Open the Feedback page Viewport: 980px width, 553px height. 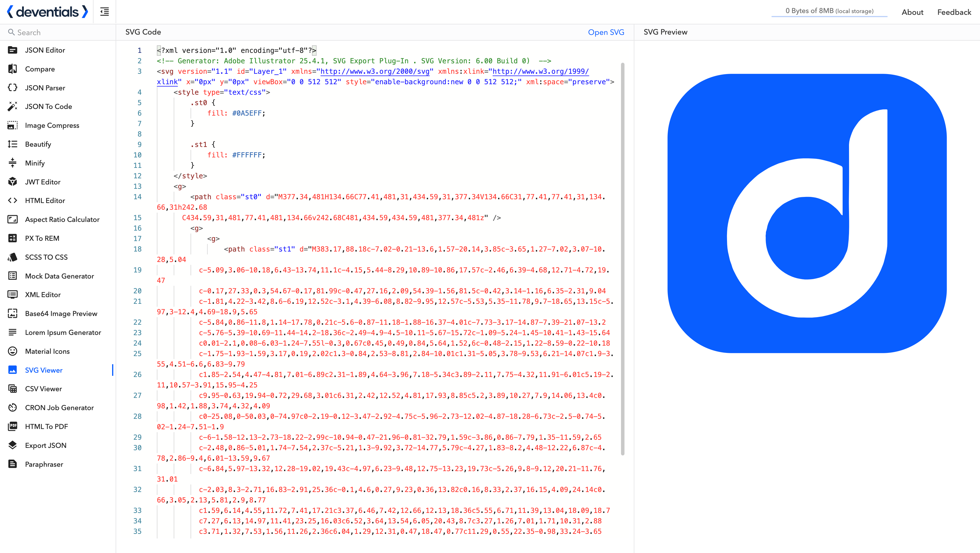click(x=954, y=12)
